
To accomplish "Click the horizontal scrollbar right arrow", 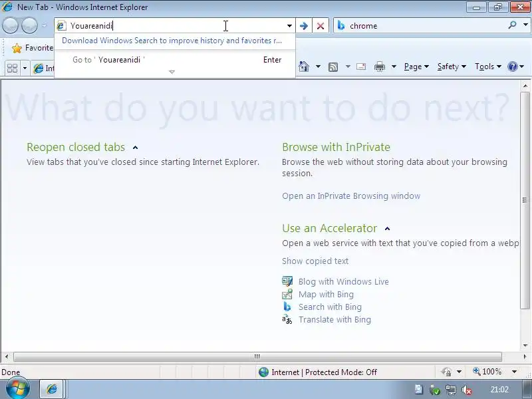I will (525, 356).
